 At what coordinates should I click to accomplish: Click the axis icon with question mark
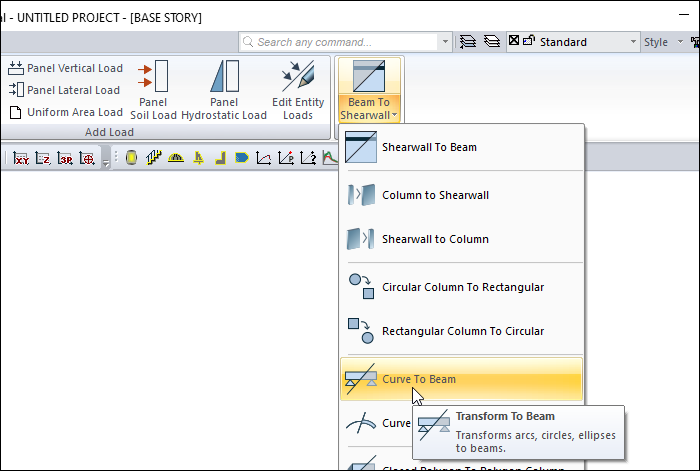coord(308,158)
